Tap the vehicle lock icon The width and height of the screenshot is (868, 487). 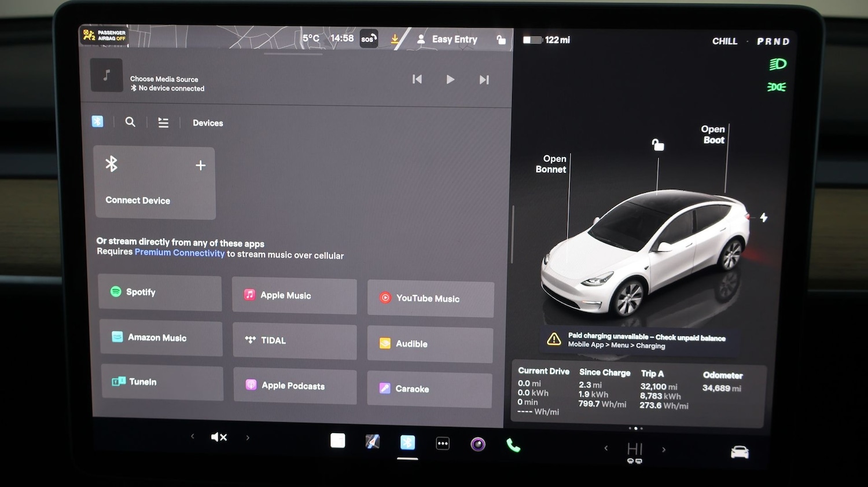pyautogui.click(x=501, y=40)
